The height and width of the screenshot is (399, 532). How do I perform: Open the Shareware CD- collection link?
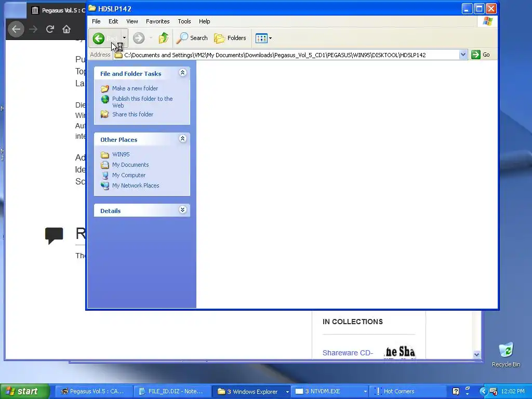348,353
